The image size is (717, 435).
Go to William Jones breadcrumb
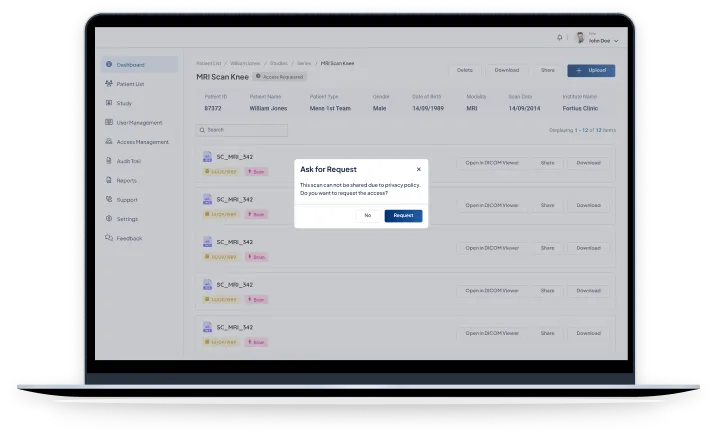(x=245, y=63)
